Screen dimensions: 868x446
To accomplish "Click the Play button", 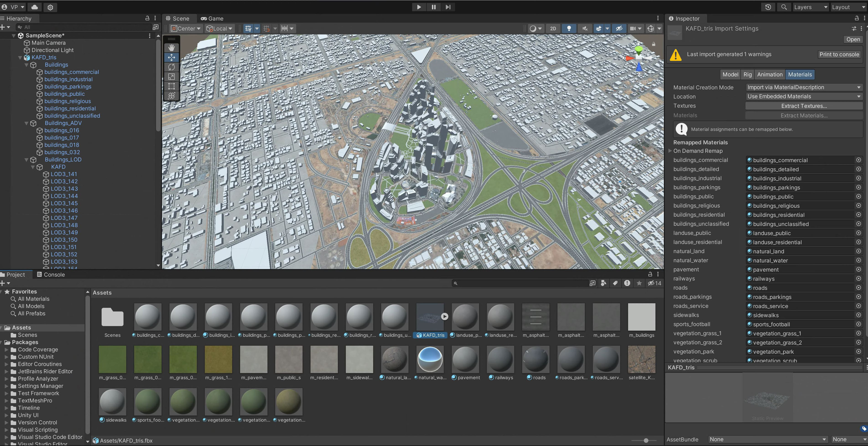I will point(419,7).
